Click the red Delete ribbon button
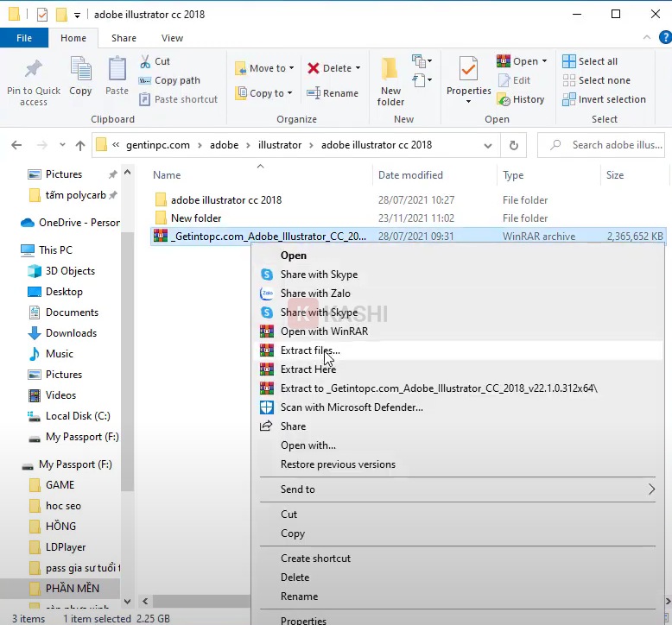Image resolution: width=672 pixels, height=625 pixels. tap(334, 68)
